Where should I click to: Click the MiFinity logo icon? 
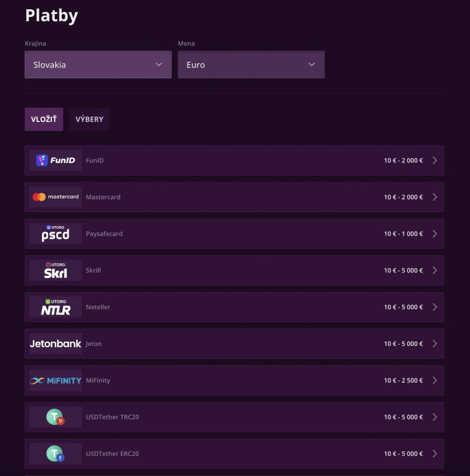pyautogui.click(x=56, y=380)
